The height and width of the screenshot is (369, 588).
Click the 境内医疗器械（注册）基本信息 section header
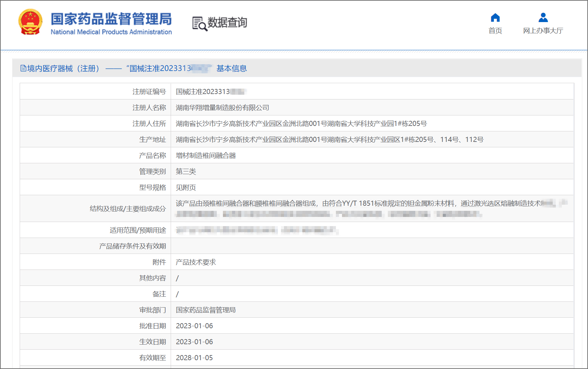tap(133, 69)
